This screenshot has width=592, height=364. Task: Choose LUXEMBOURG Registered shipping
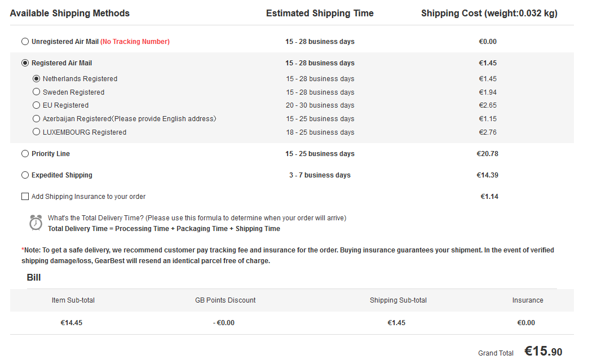(x=36, y=132)
